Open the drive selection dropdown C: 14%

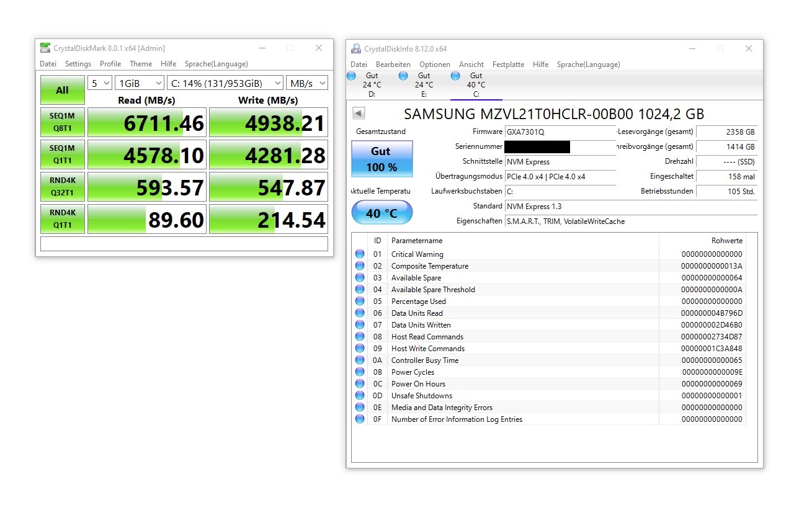[x=225, y=83]
